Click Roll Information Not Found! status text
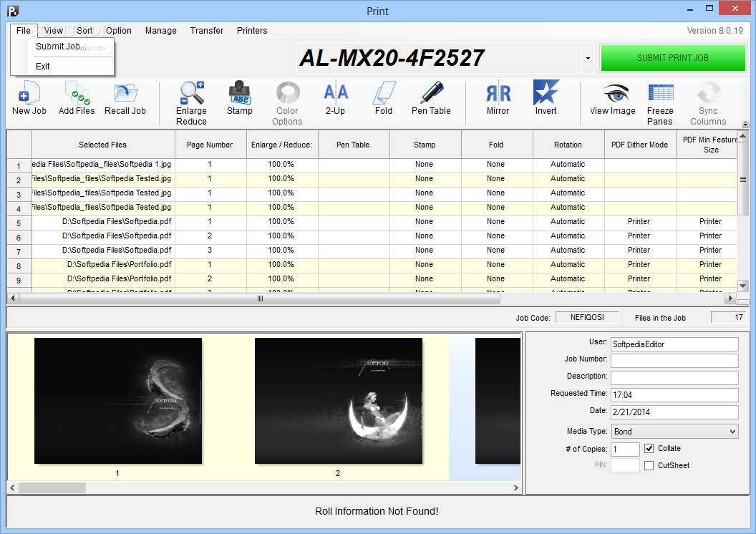Viewport: 756px width, 534px height. tap(377, 511)
